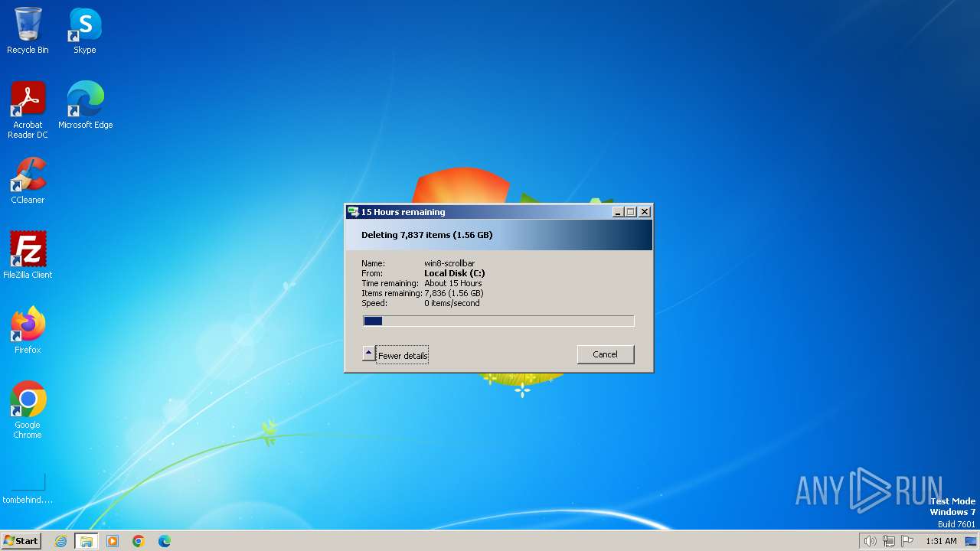Click the Fewer details label
The width and height of the screenshot is (980, 551).
coord(402,356)
